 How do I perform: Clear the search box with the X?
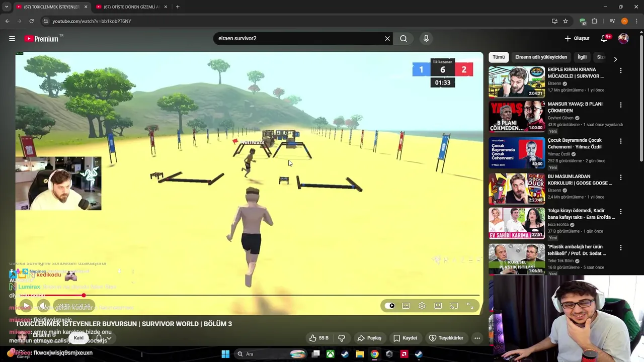click(x=387, y=38)
